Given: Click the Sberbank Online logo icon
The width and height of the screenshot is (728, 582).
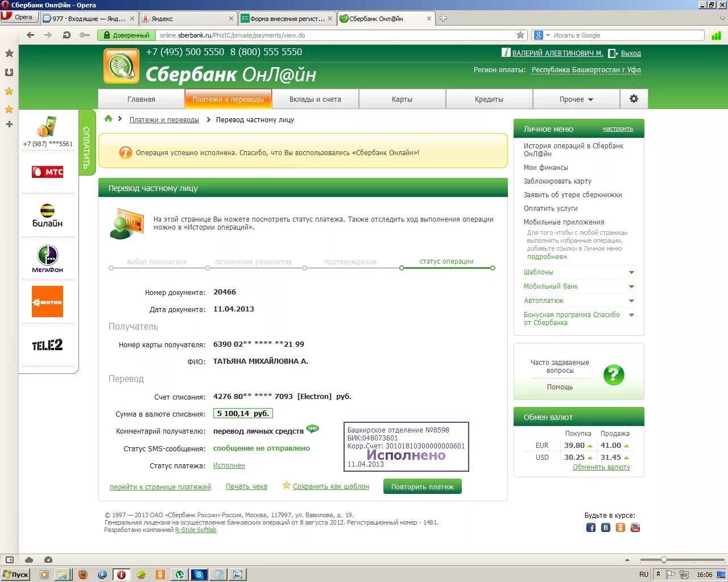Looking at the screenshot, I should [121, 66].
